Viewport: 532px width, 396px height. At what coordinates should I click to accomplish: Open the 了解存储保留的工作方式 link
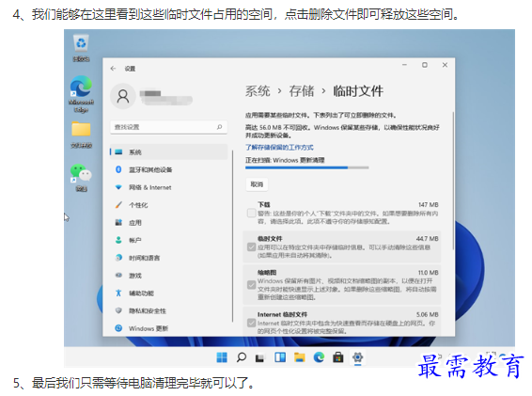point(279,147)
